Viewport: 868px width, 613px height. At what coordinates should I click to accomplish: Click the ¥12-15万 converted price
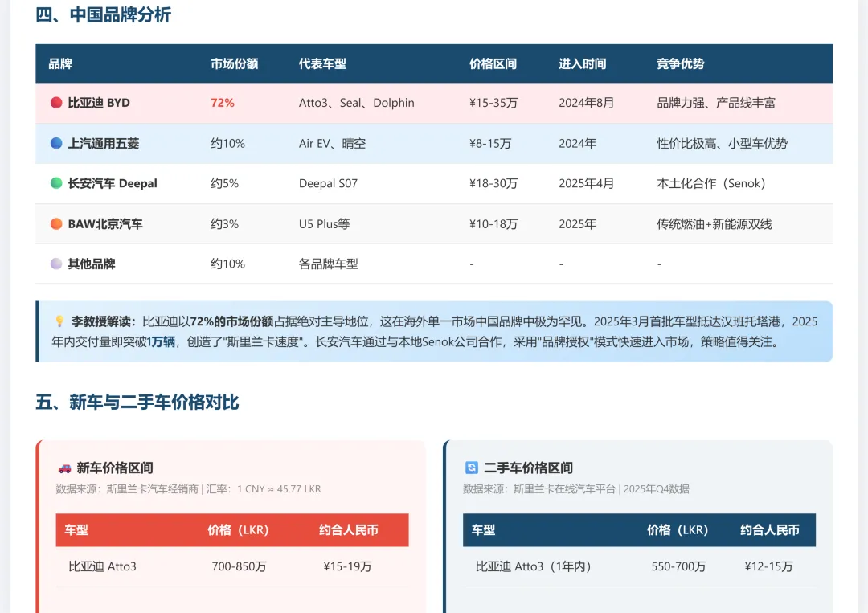point(769,566)
